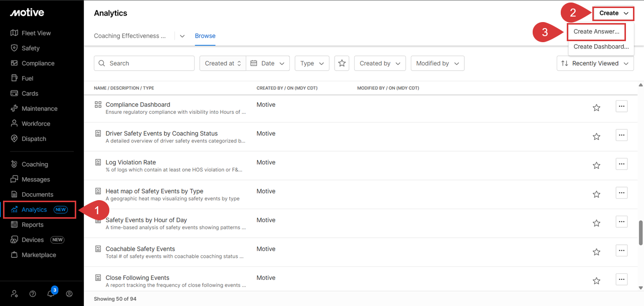Open Maintenance from the sidebar
The image size is (644, 306).
39,108
